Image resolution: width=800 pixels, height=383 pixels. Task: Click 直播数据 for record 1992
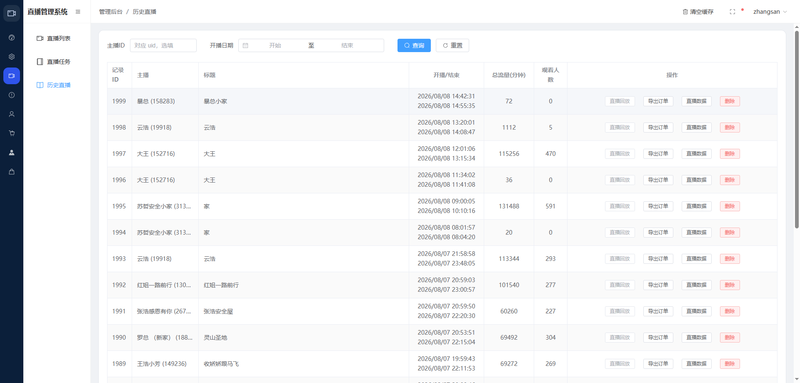[x=696, y=285]
